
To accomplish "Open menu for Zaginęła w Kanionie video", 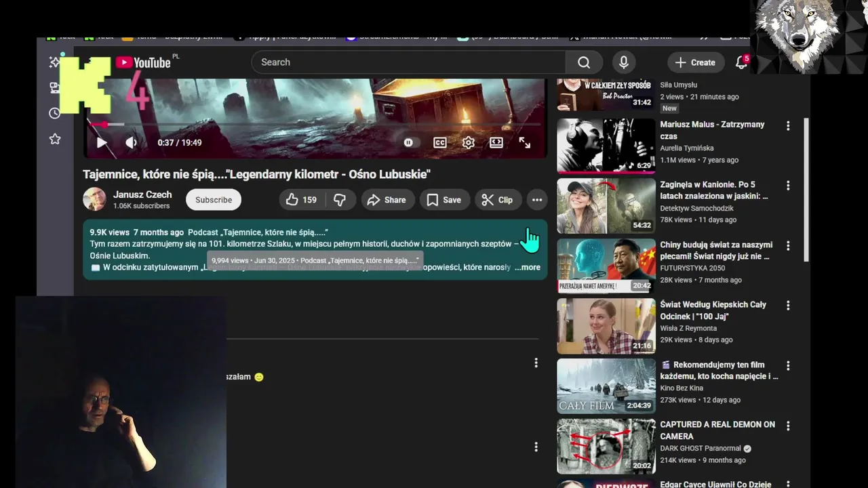I will (788, 186).
